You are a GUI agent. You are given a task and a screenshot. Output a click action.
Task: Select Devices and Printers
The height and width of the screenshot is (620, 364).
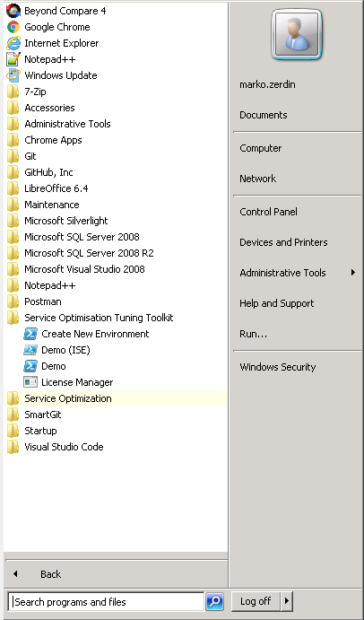coord(283,242)
